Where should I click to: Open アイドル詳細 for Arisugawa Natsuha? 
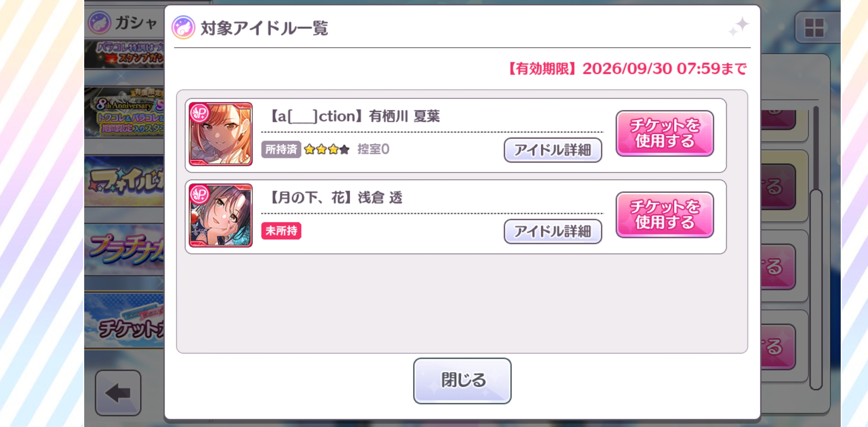[553, 150]
